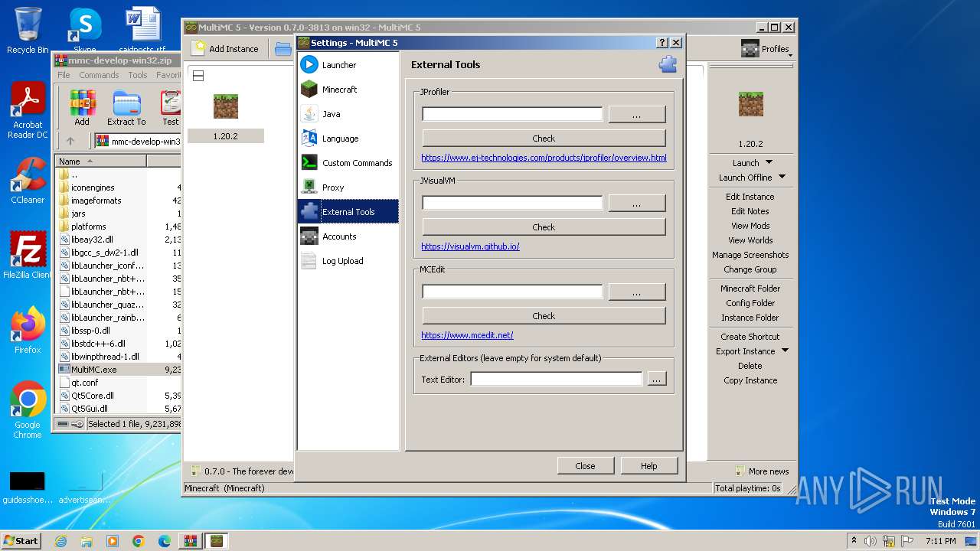Click Check under MCEdit
This screenshot has width=980, height=551.
tap(544, 316)
